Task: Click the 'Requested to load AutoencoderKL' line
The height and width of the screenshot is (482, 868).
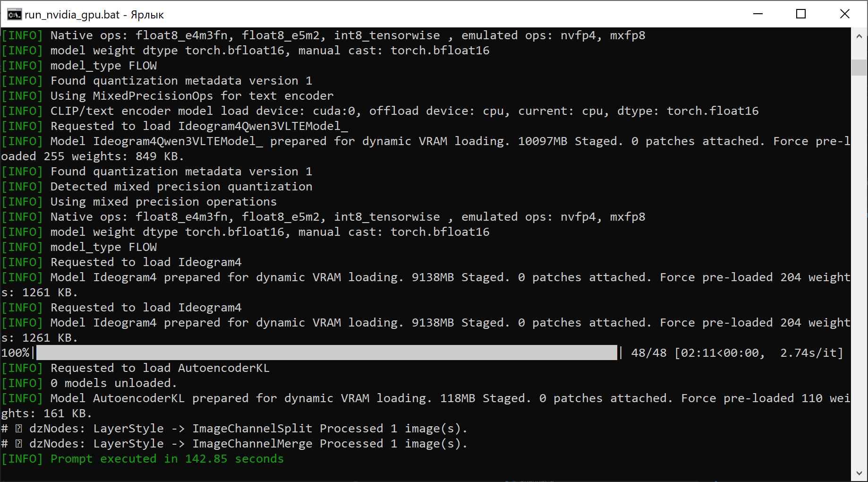Action: click(136, 368)
